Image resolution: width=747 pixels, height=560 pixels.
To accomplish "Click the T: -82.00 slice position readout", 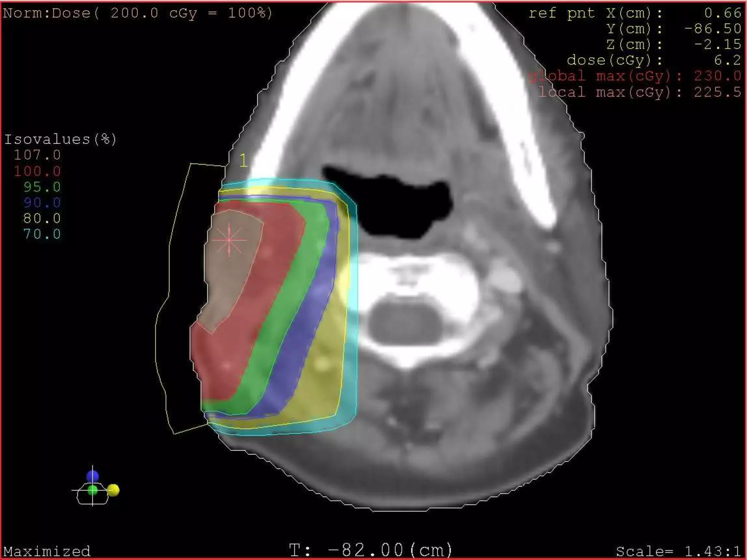I will pyautogui.click(x=371, y=550).
